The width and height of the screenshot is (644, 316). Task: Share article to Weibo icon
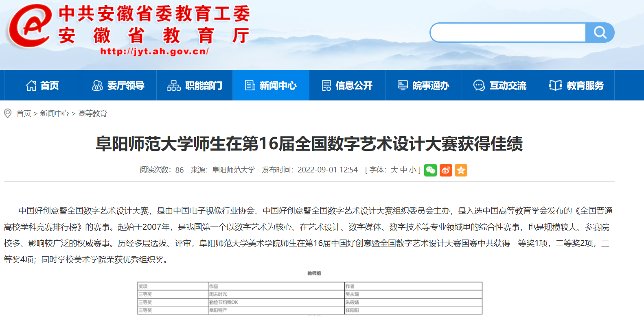(x=446, y=170)
